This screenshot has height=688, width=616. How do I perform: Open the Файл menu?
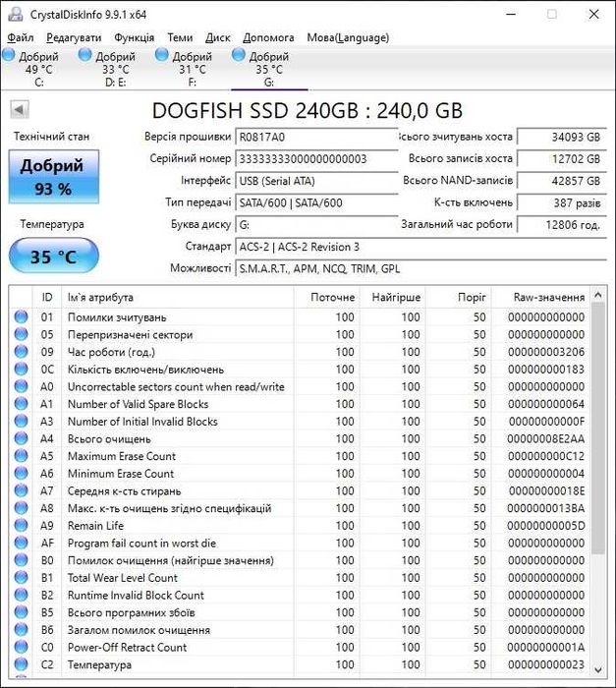[21, 37]
